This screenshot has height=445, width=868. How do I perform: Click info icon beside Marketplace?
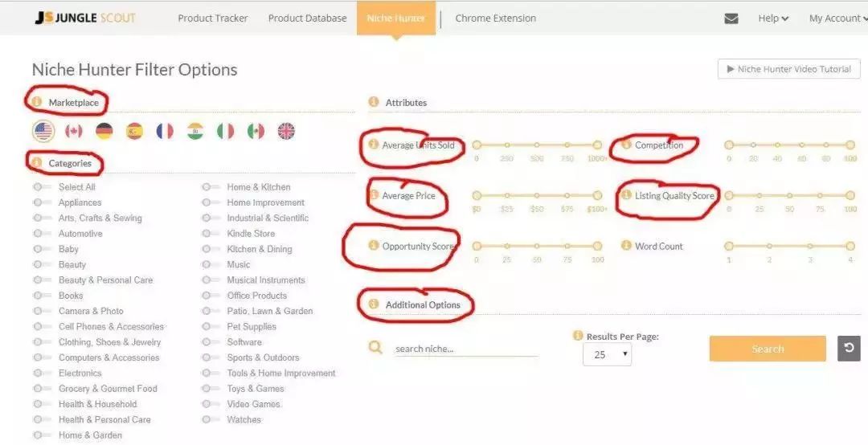37,102
